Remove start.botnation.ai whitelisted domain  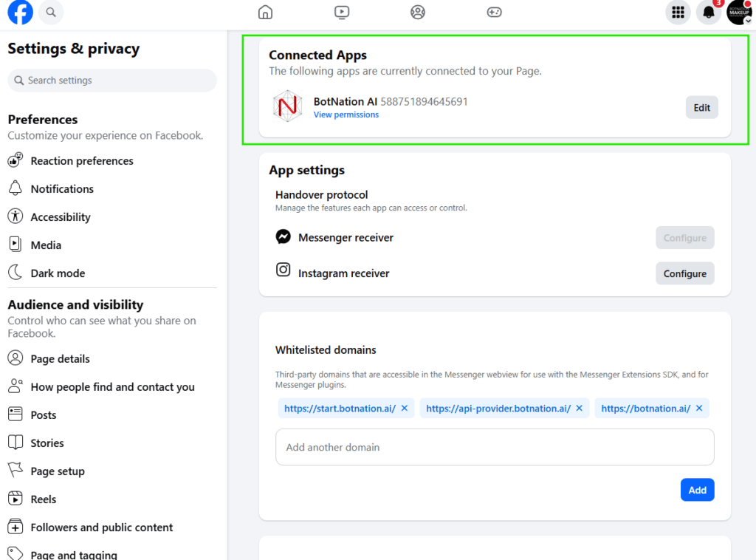coord(405,409)
